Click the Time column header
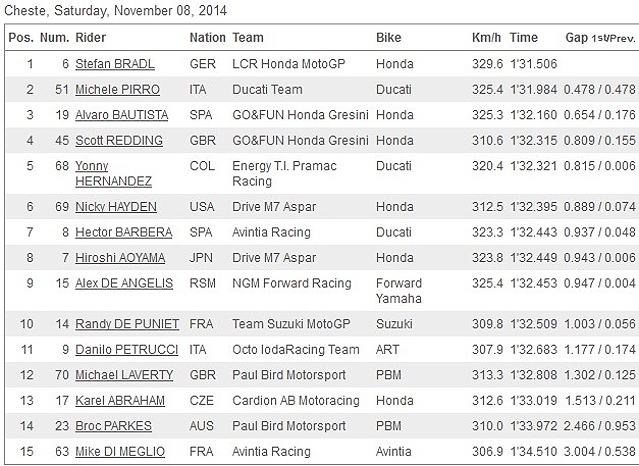 [x=524, y=38]
